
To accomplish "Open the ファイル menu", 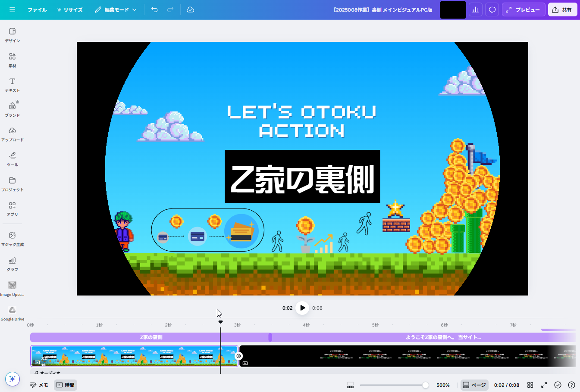I will click(x=37, y=9).
